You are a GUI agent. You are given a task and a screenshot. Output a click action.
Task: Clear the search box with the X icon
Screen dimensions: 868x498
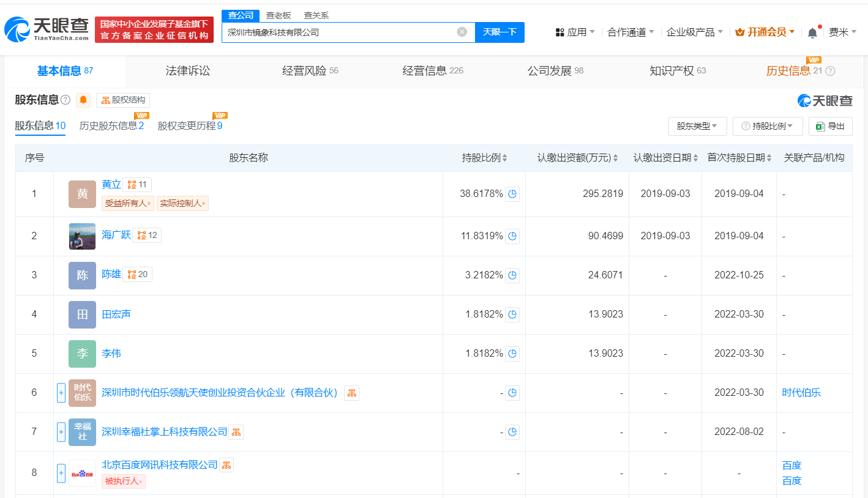[462, 32]
